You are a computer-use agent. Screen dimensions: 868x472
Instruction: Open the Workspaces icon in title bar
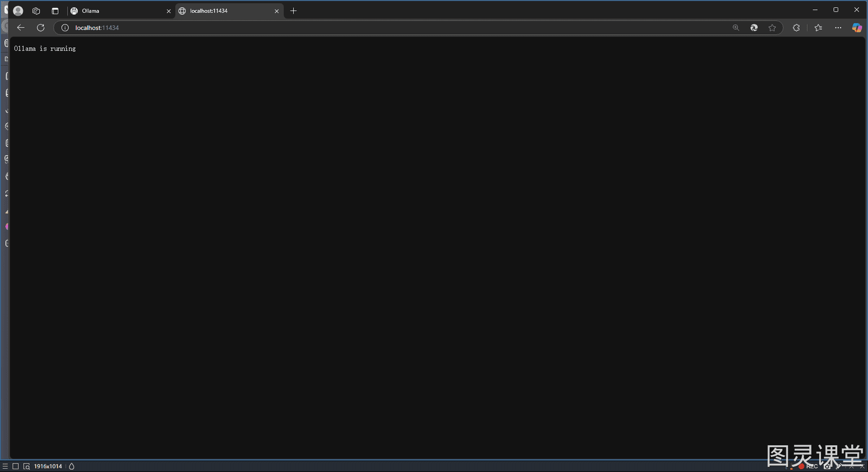pyautogui.click(x=36, y=11)
